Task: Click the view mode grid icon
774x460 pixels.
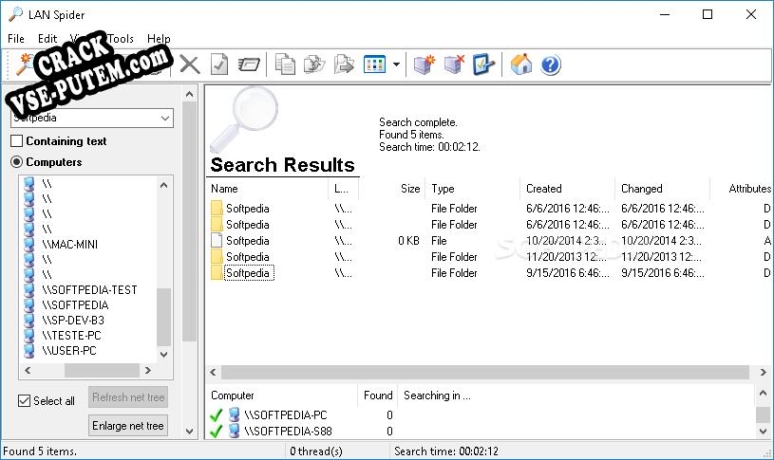Action: [375, 65]
